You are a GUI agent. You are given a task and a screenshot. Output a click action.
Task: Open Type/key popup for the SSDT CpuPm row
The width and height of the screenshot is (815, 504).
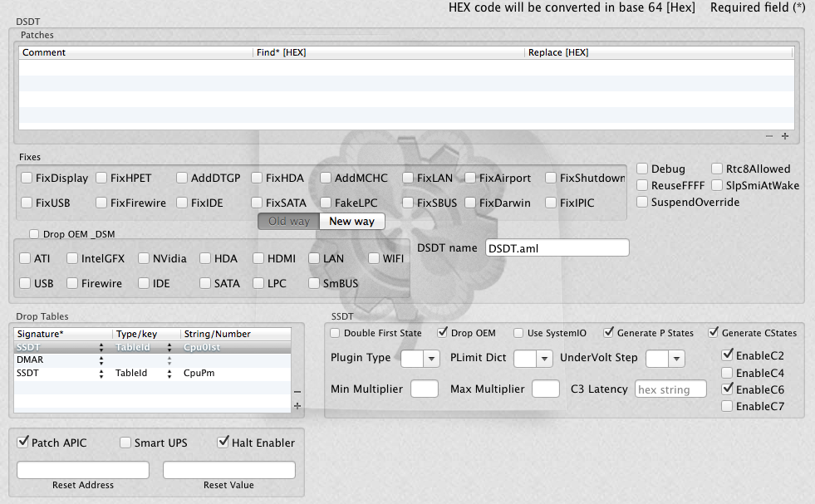pos(169,373)
